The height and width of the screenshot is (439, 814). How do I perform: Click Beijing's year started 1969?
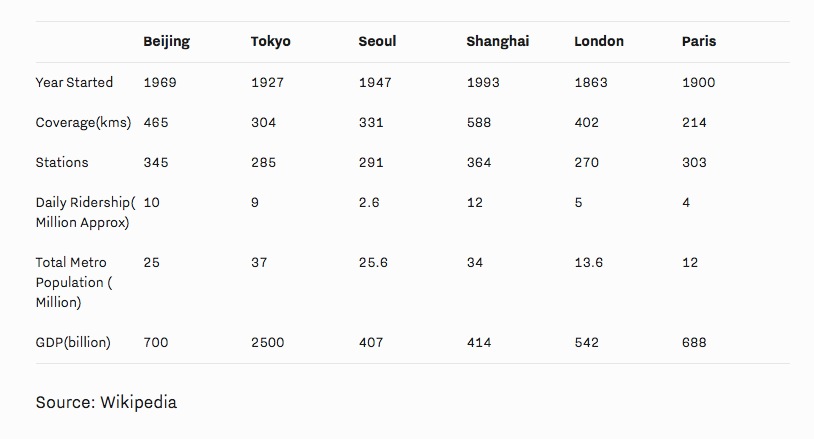tap(160, 82)
